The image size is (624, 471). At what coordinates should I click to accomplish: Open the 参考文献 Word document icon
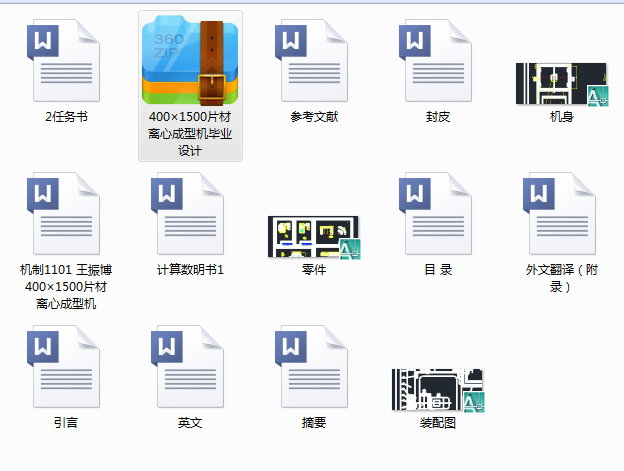click(x=314, y=60)
